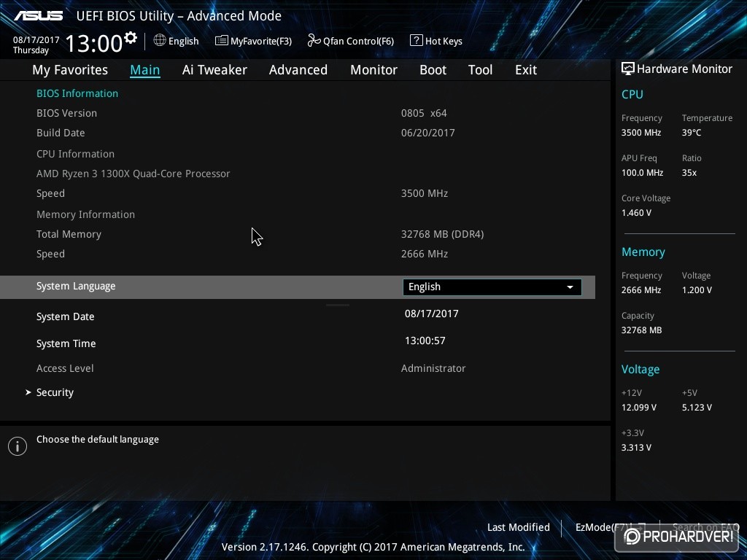747x560 pixels.
Task: Click the Hot Keys question mark icon
Action: tap(416, 41)
